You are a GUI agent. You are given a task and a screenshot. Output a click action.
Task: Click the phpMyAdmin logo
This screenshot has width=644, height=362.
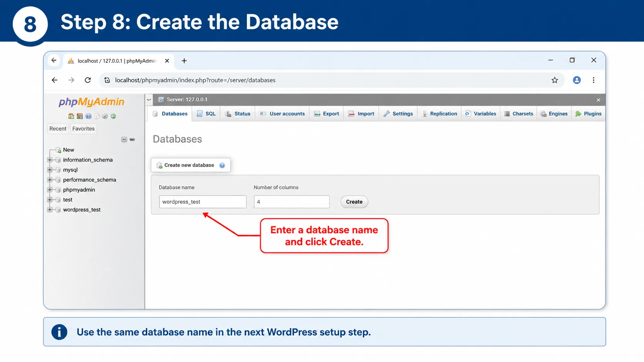[91, 102]
